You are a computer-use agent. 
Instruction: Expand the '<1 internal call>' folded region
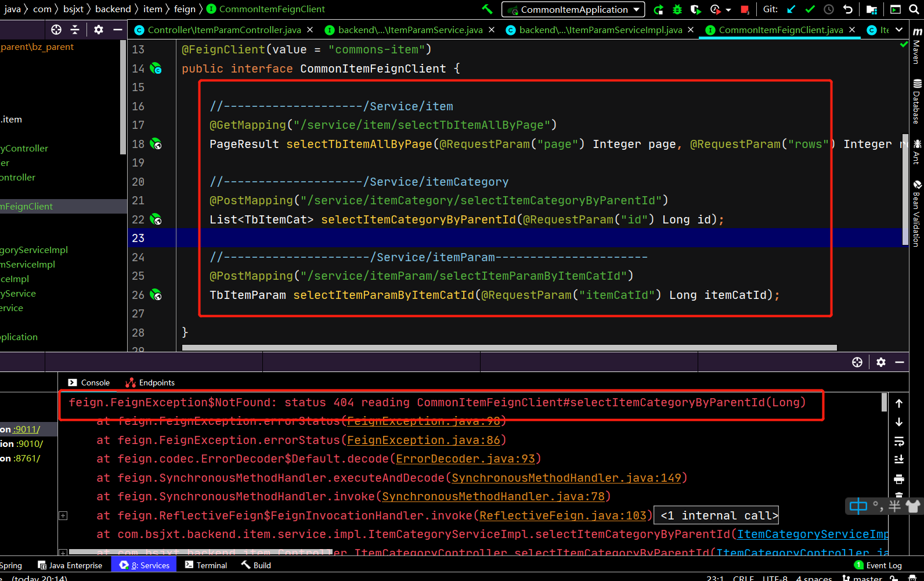pos(716,515)
